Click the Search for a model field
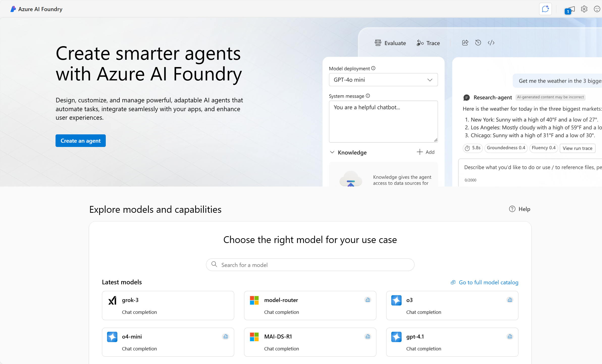Viewport: 602px width, 364px height. click(310, 265)
